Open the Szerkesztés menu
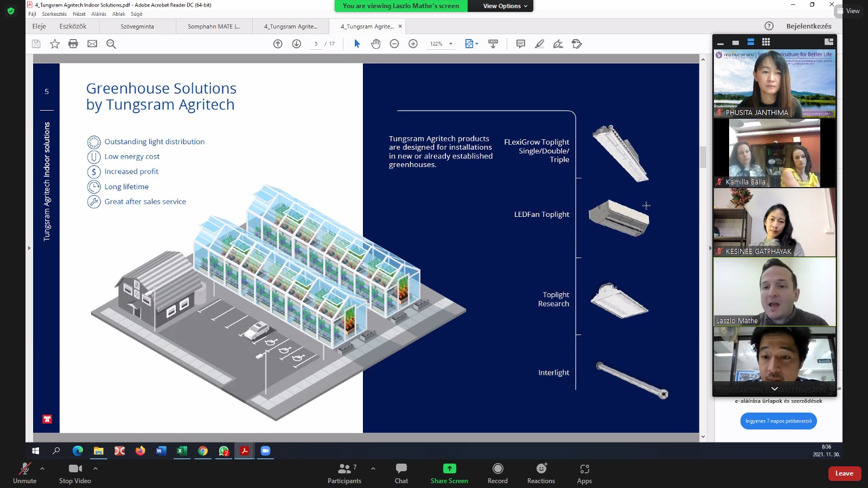 [x=54, y=14]
